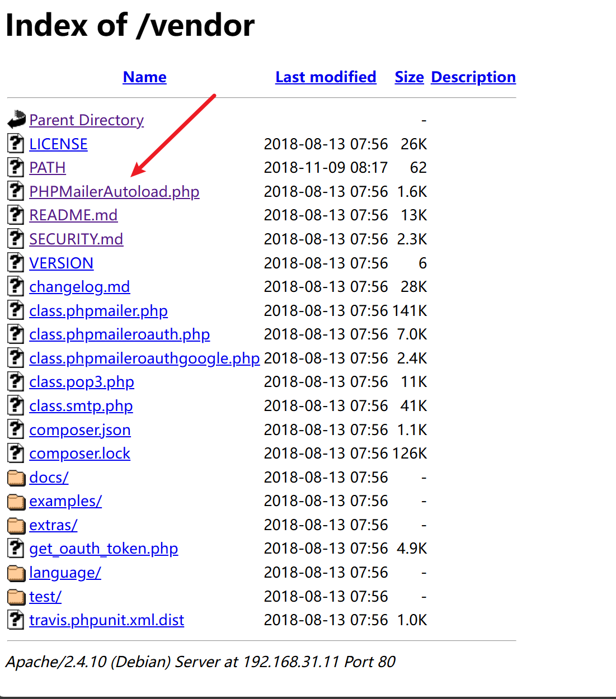Screen dimensions: 616x699
Task: Sort by Last modified column header
Action: tap(326, 77)
